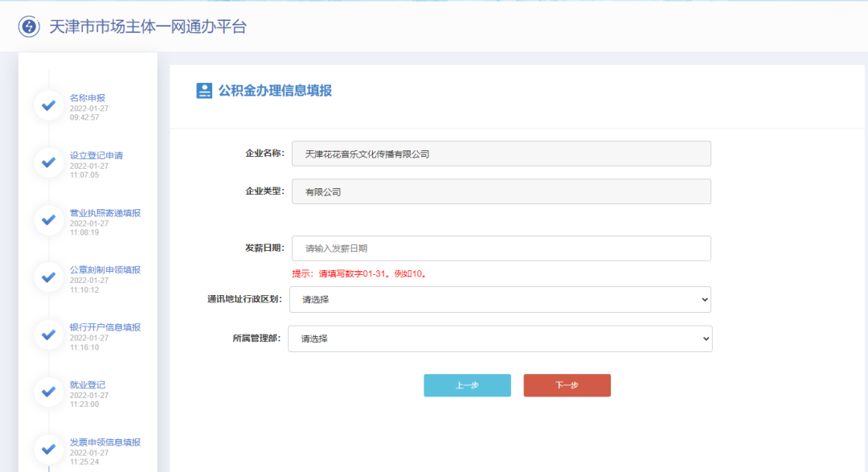Click the dropdown arrow on 通讯地址行政区划 selector
This screenshot has height=472, width=868.
702,299
